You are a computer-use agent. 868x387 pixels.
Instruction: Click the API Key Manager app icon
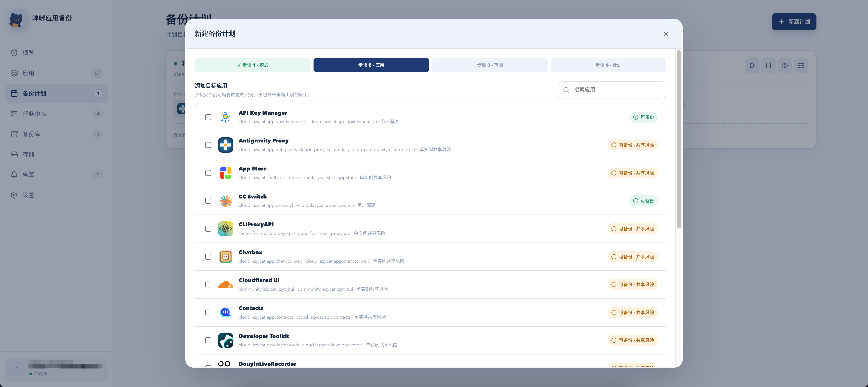tap(225, 117)
